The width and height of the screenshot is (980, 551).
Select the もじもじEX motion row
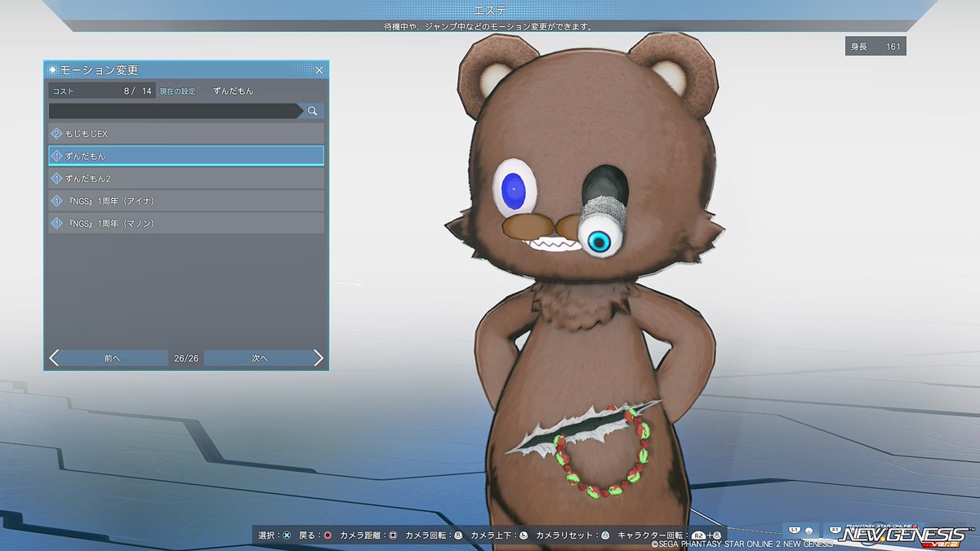[186, 133]
